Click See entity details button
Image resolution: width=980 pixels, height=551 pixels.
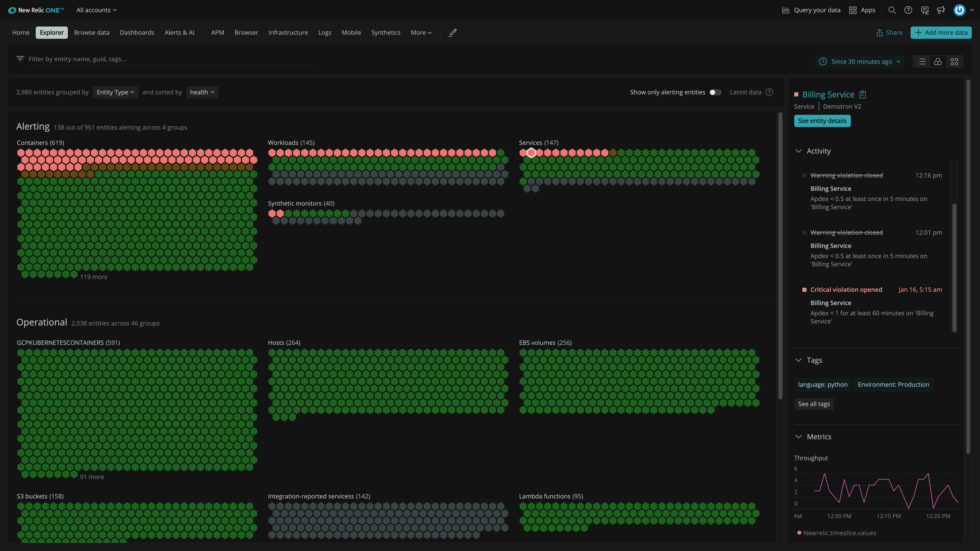[x=822, y=121]
